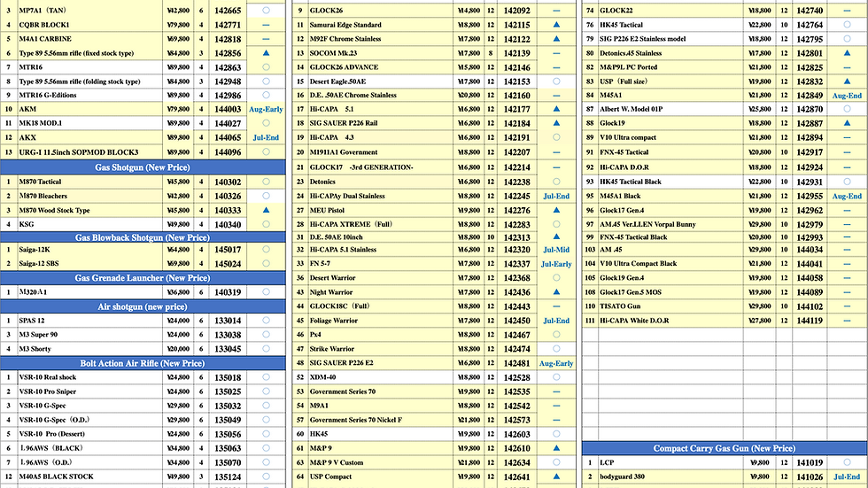Click the triangle mark for USP Compact
868x488 pixels.
click(556, 476)
